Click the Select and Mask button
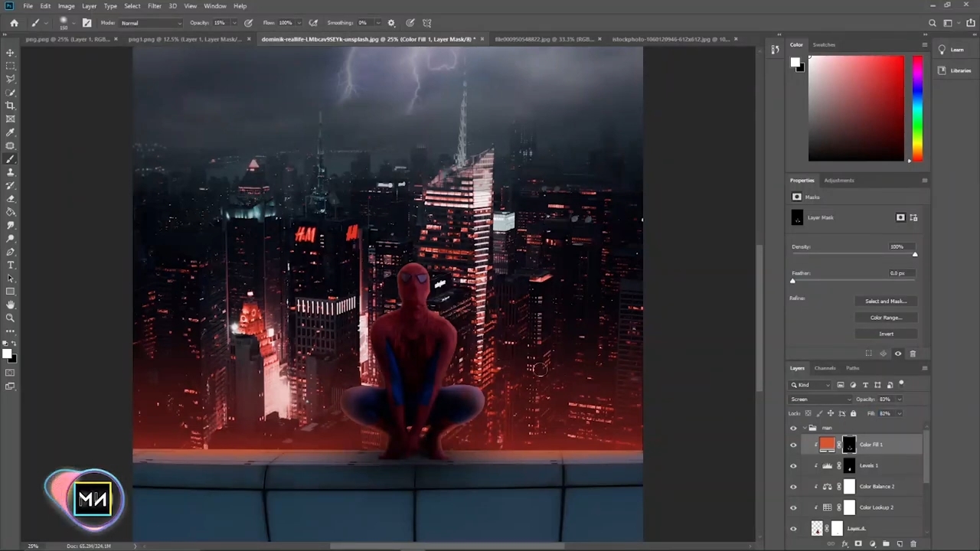Image resolution: width=980 pixels, height=551 pixels. pos(885,302)
